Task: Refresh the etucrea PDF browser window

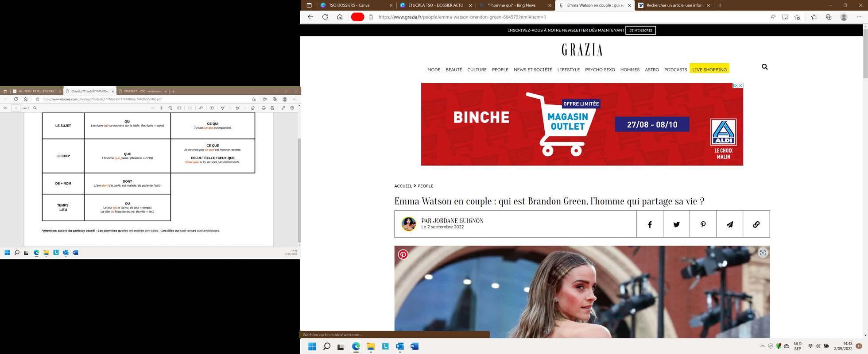Action: click(x=16, y=99)
